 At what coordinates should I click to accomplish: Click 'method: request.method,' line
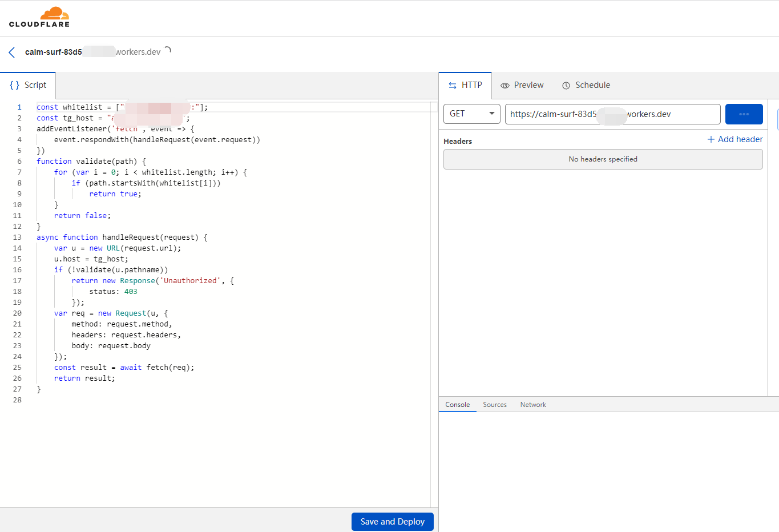(122, 324)
